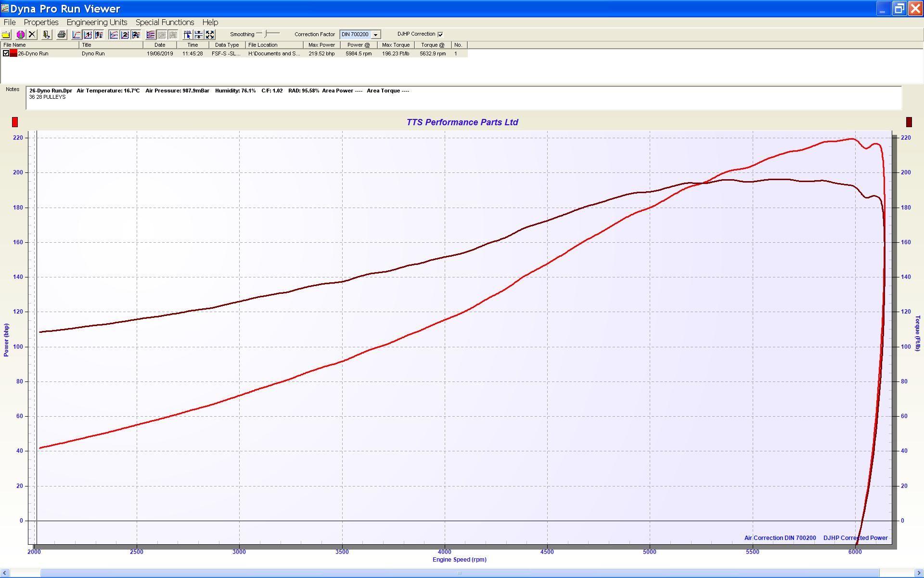The height and width of the screenshot is (578, 924).
Task: Open the Correction Factor DIN 700200 dropdown
Action: (375, 35)
